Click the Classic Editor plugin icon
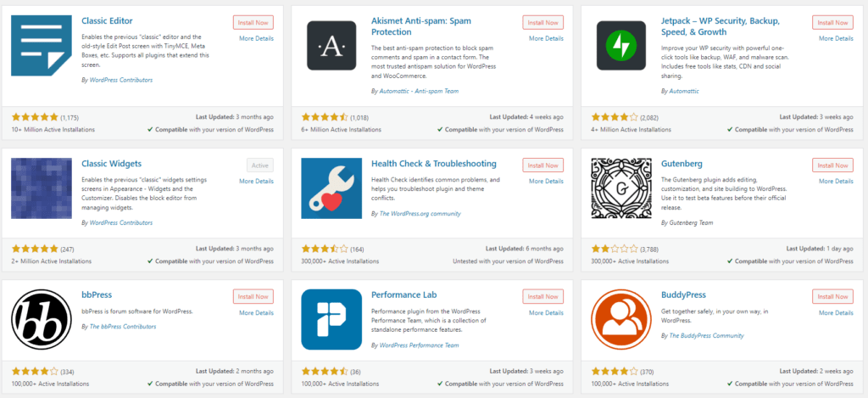This screenshot has width=868, height=398. [x=42, y=46]
